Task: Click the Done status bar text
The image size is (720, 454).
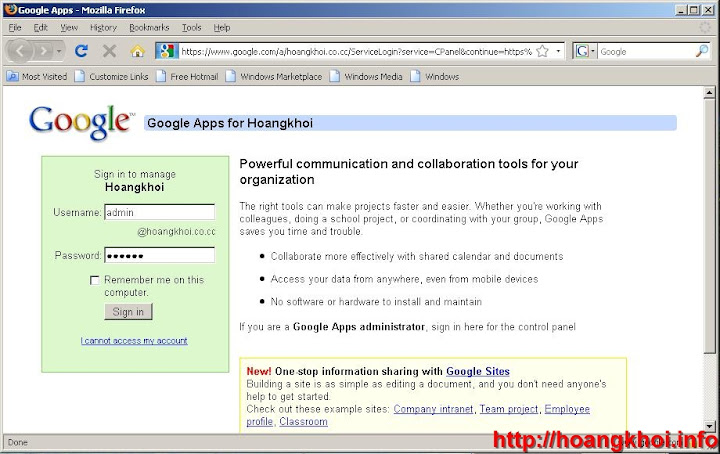Action: tap(17, 442)
